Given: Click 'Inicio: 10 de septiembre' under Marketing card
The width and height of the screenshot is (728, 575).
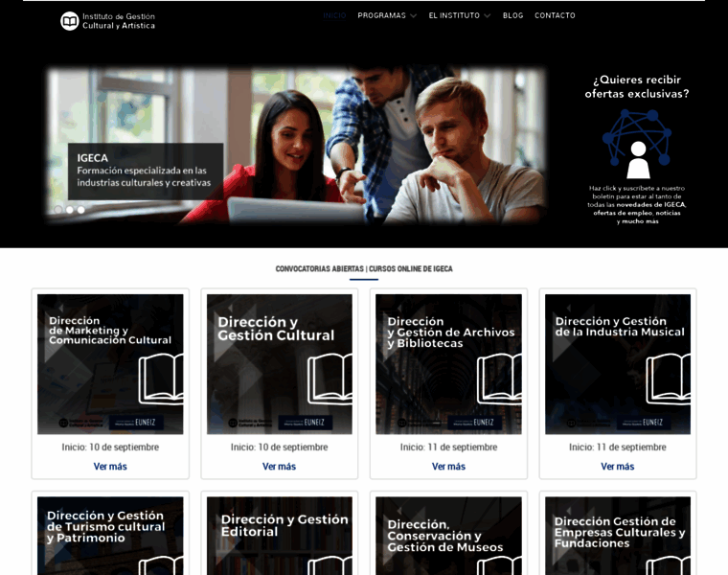Looking at the screenshot, I should (110, 448).
